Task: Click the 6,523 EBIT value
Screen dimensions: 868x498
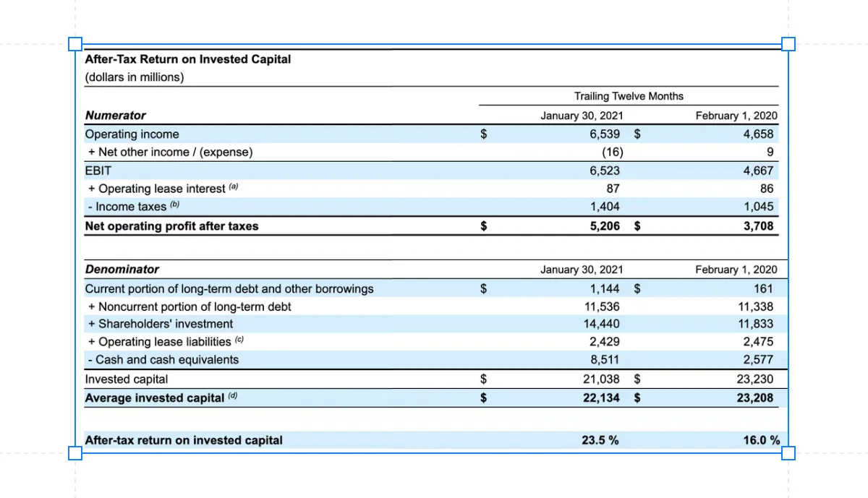Action: pyautogui.click(x=605, y=171)
